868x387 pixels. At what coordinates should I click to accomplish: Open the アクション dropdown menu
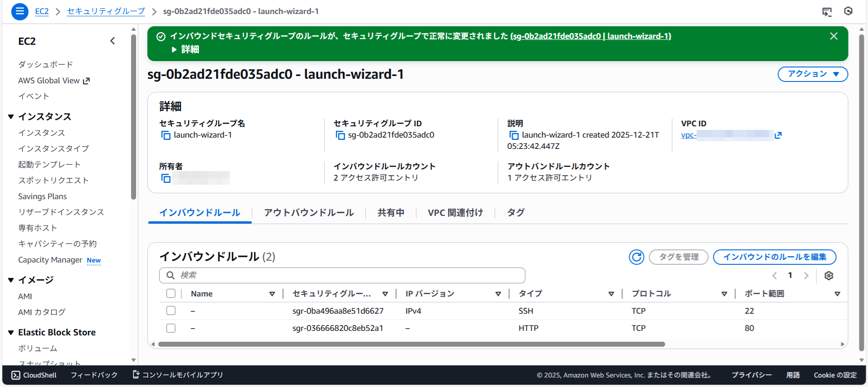click(x=812, y=74)
